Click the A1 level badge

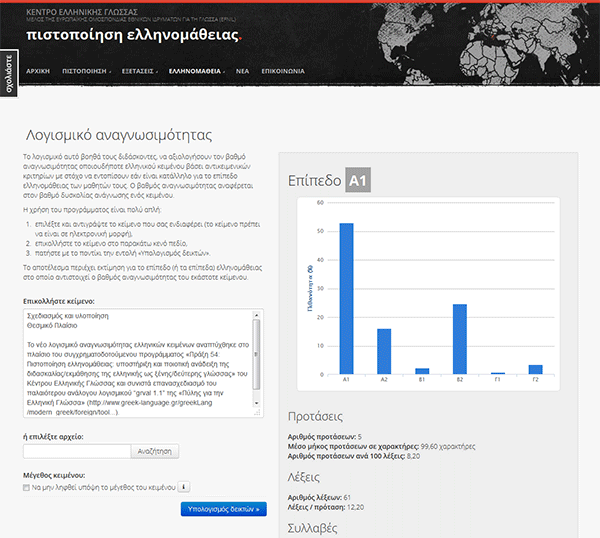(358, 180)
